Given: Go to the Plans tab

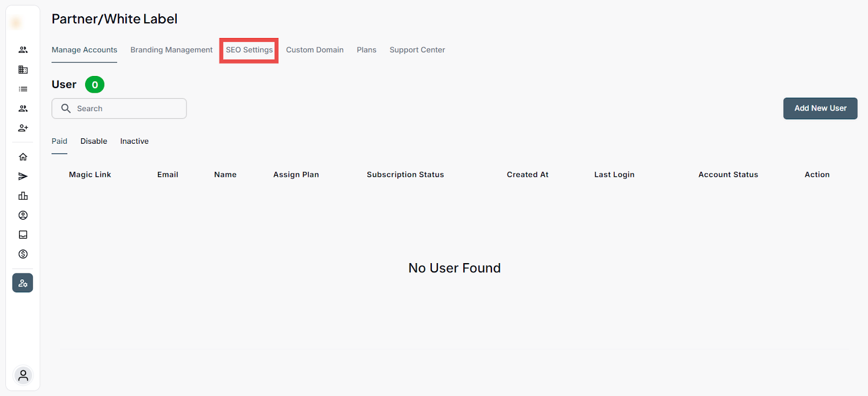Looking at the screenshot, I should [x=366, y=50].
